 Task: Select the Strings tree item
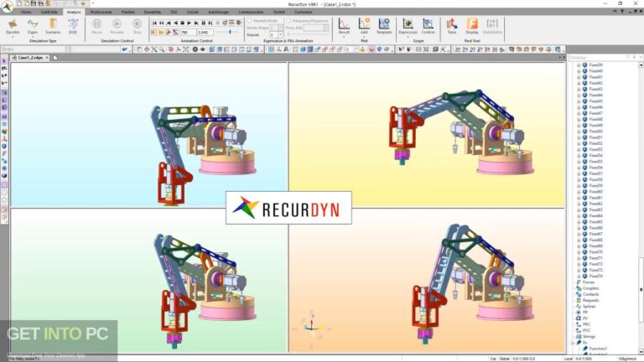tap(589, 337)
